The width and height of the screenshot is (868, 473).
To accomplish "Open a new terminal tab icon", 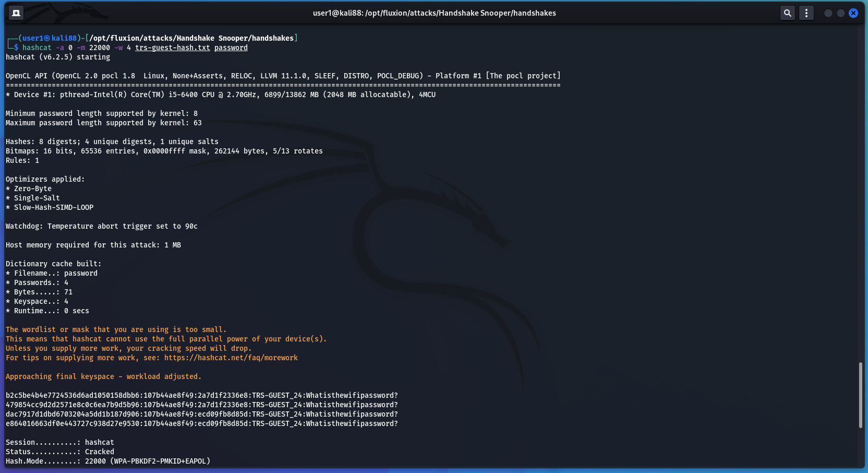I will coord(16,13).
